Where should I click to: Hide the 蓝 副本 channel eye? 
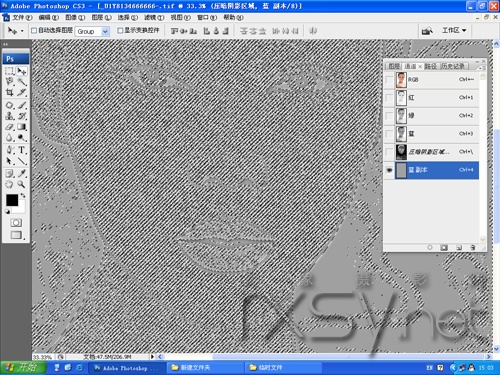click(x=389, y=170)
